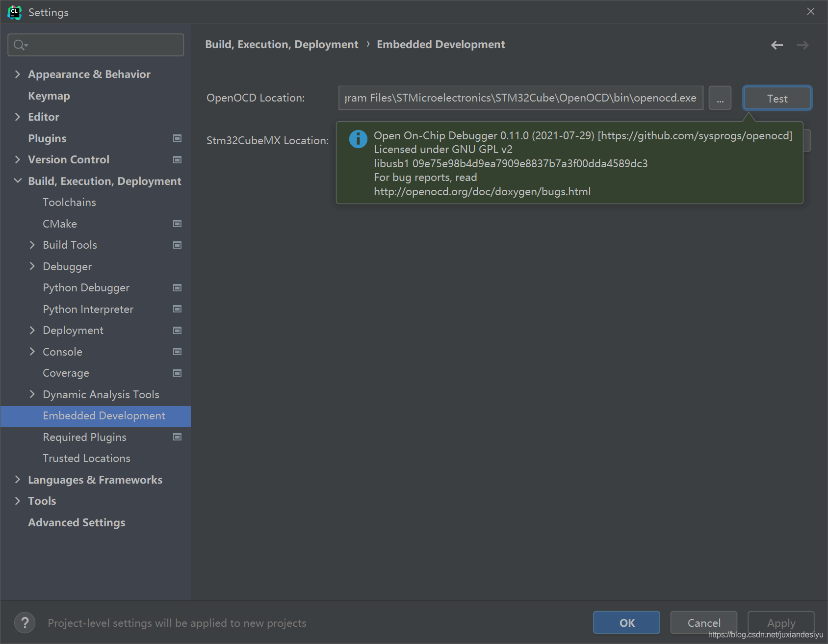Click 'Project-level settings will be applied' note

[x=177, y=623]
